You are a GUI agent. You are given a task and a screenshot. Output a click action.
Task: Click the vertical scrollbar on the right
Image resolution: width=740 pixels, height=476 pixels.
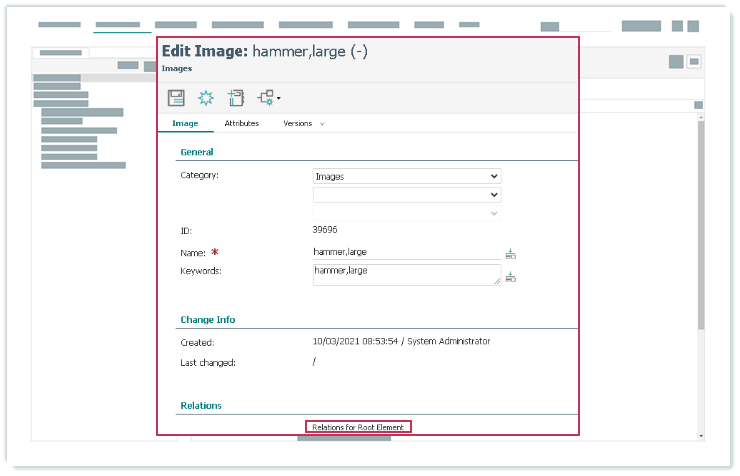[x=700, y=220]
